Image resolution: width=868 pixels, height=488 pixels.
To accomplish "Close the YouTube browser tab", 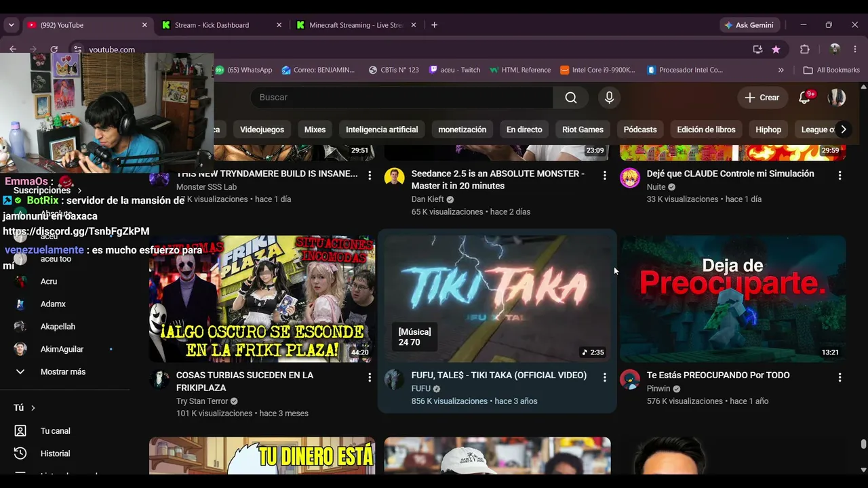I will coord(144,25).
